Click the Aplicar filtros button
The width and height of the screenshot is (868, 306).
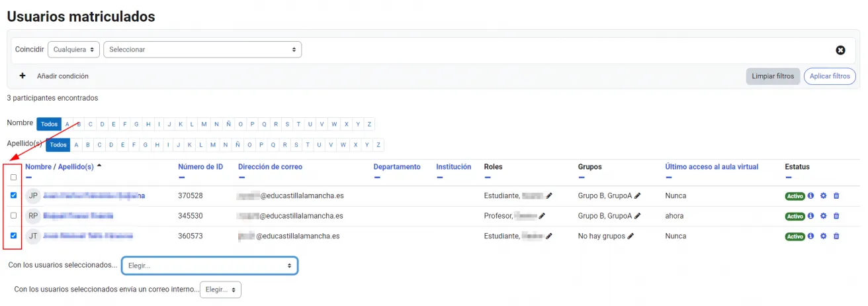(829, 76)
